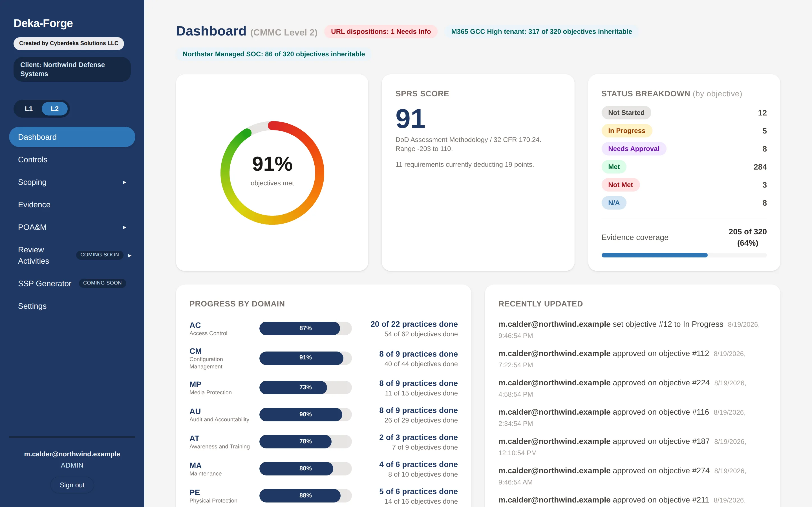This screenshot has height=507, width=812.
Task: Click the Evidence coverage progress bar
Action: (x=684, y=255)
